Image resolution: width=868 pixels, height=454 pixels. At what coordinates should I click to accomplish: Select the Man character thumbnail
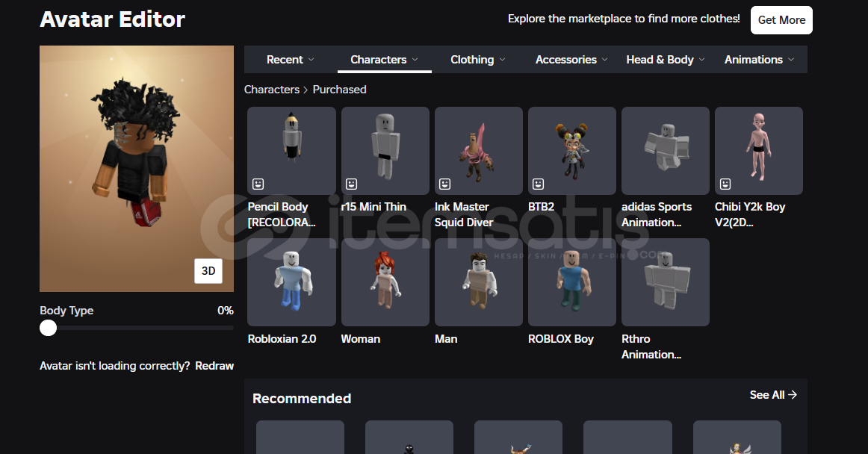[x=479, y=282]
